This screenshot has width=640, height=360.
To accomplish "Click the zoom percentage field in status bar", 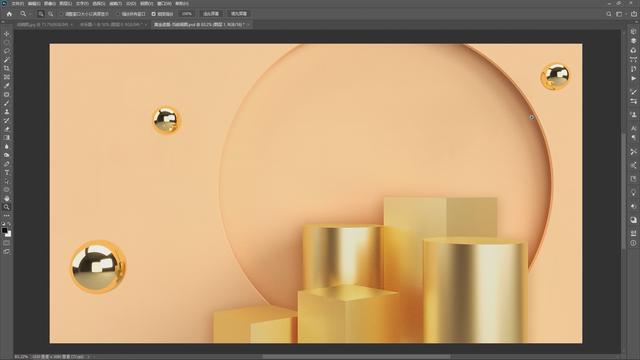I will pyautogui.click(x=21, y=357).
